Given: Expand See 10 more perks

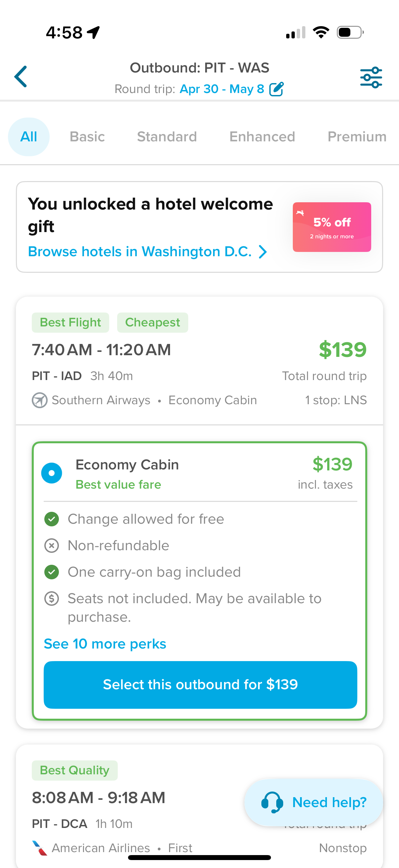Looking at the screenshot, I should point(105,644).
